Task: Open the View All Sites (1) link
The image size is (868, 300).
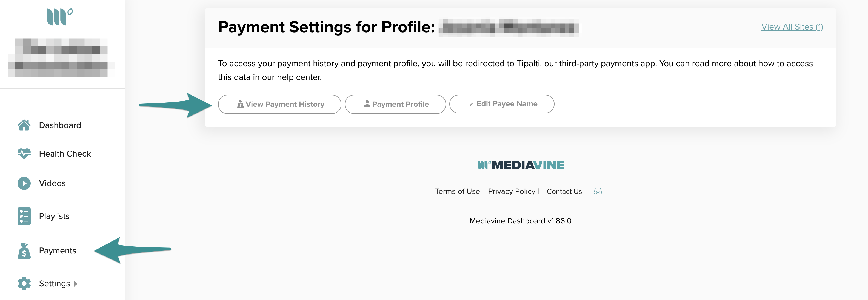Action: tap(792, 27)
